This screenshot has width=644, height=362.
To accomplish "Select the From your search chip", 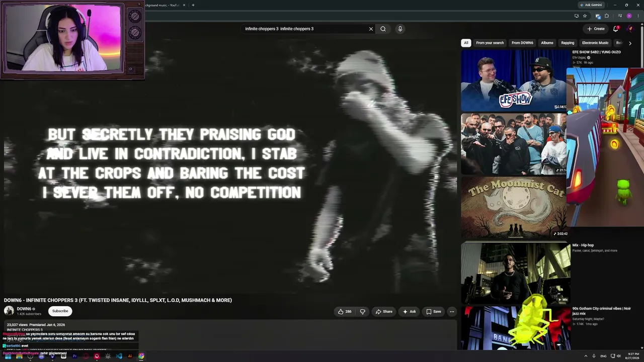I will [x=490, y=43].
